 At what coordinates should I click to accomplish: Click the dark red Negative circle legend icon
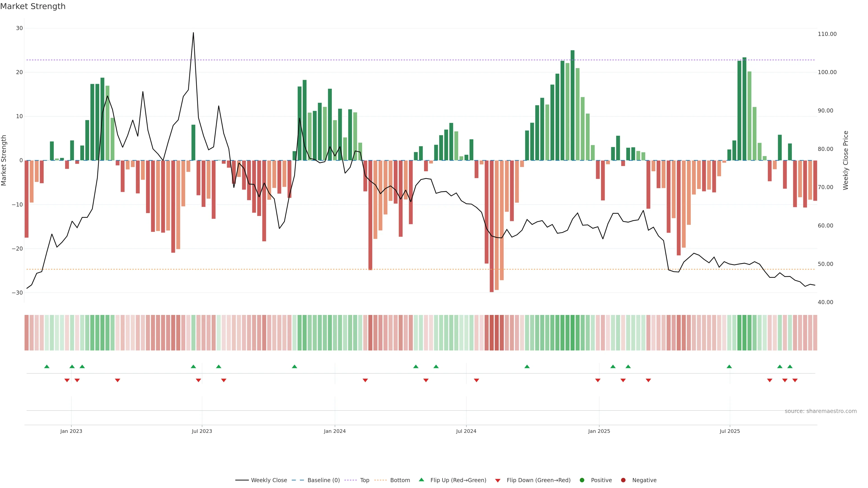[623, 480]
